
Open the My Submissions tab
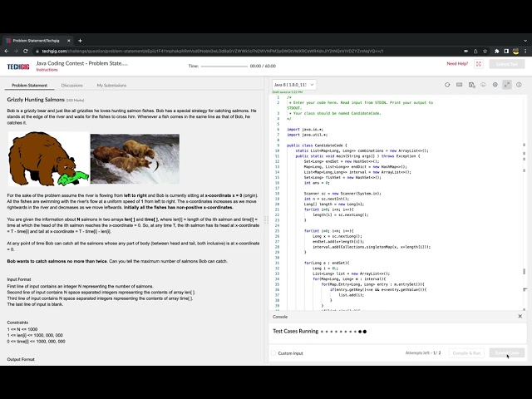pyautogui.click(x=111, y=86)
